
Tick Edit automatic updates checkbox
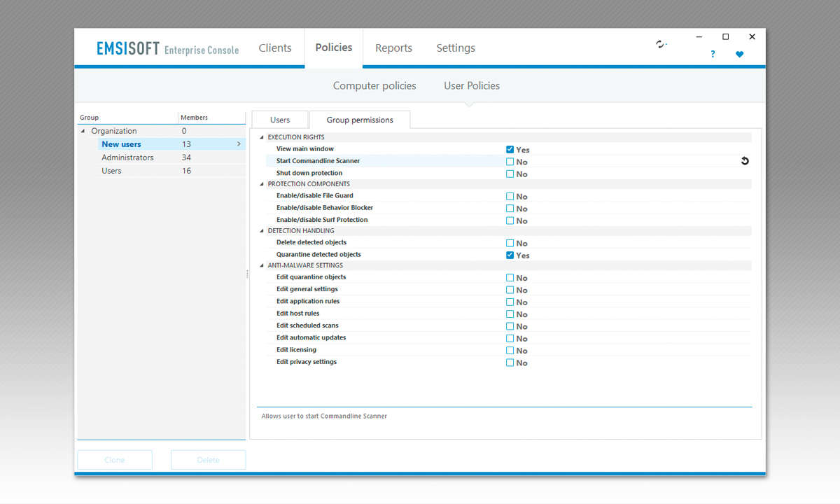pyautogui.click(x=510, y=338)
